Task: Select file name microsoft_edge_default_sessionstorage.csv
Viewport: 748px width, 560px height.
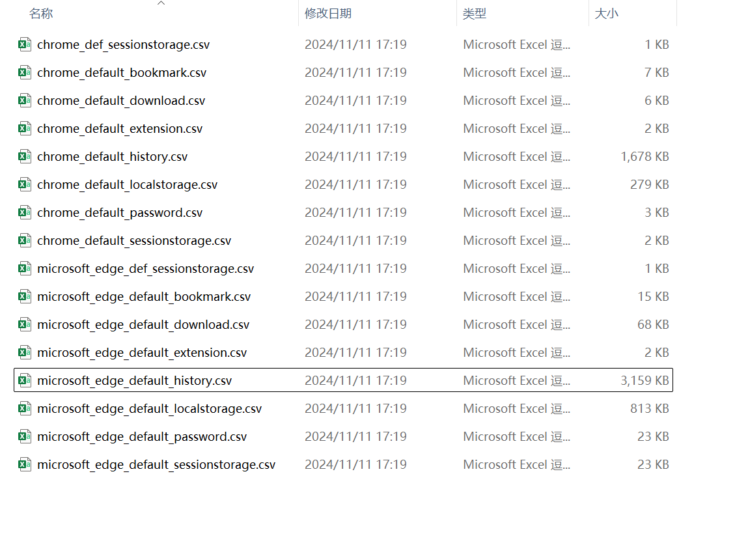Action: point(156,465)
